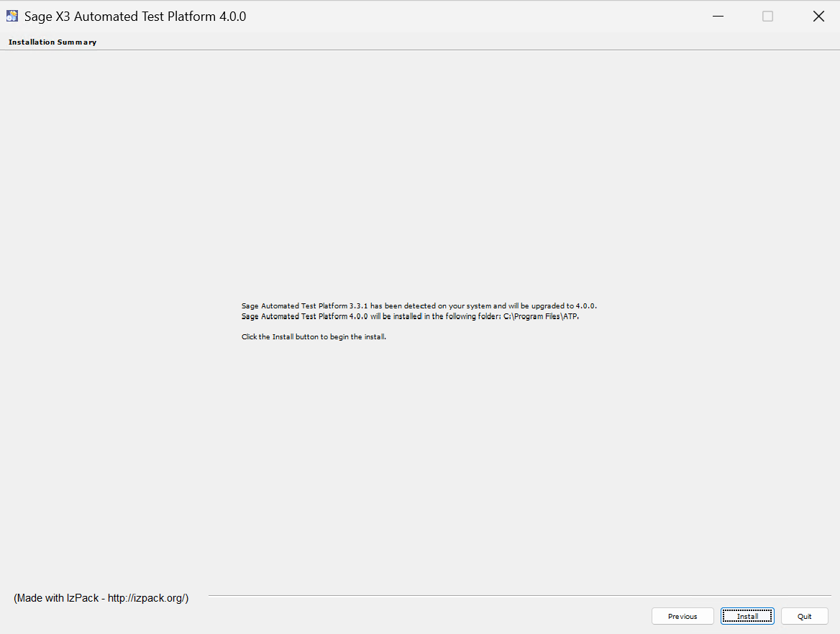840x634 pixels.
Task: Click the line mentioning version 3.3.1 detected
Action: pyautogui.click(x=419, y=305)
